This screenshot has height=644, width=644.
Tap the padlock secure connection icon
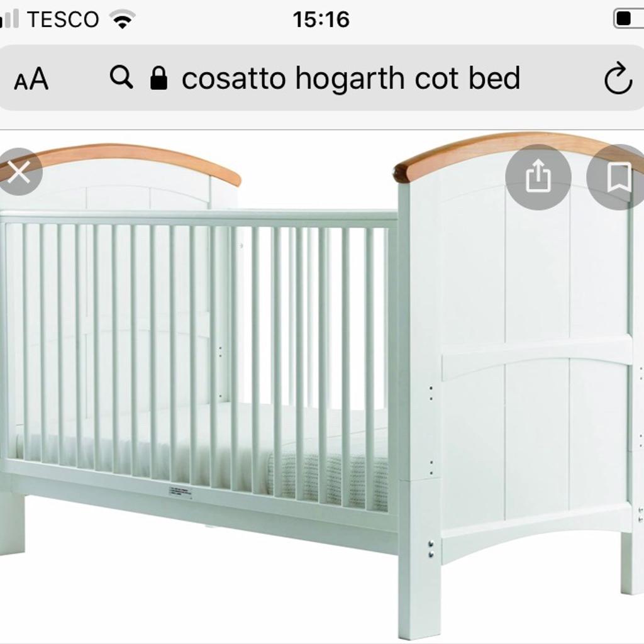(x=158, y=78)
